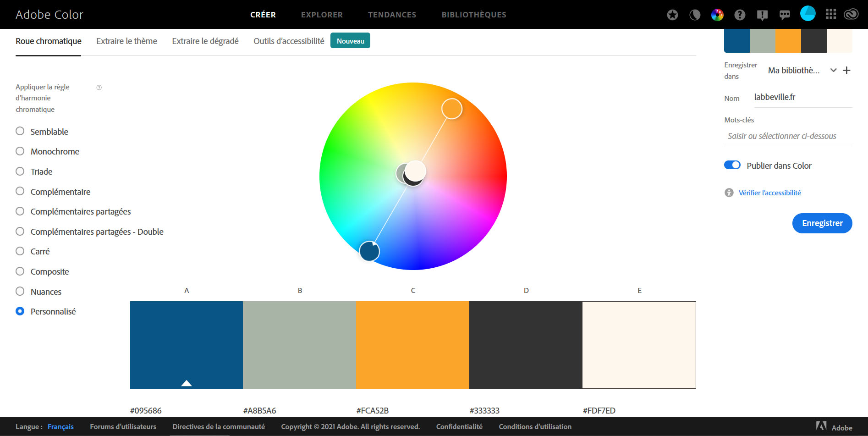This screenshot has width=868, height=436.
Task: Select the Personnalisé harmony rule
Action: 46,311
